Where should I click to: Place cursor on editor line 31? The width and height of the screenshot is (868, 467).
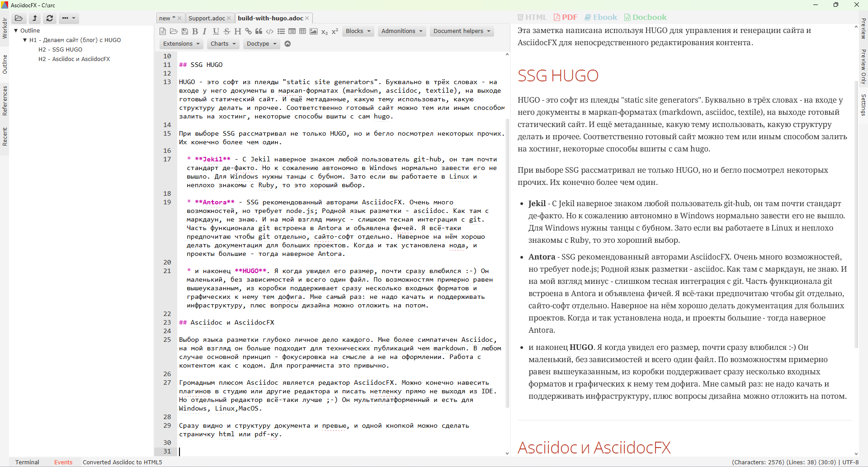point(341,451)
